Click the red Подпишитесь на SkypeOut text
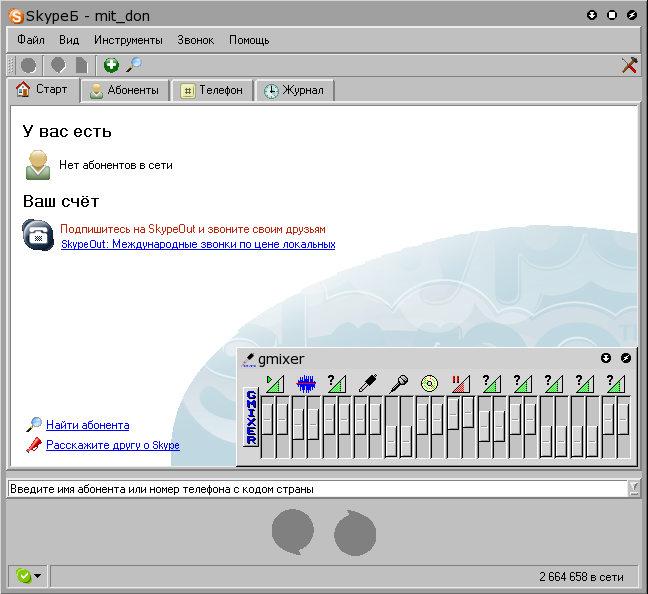 [193, 229]
